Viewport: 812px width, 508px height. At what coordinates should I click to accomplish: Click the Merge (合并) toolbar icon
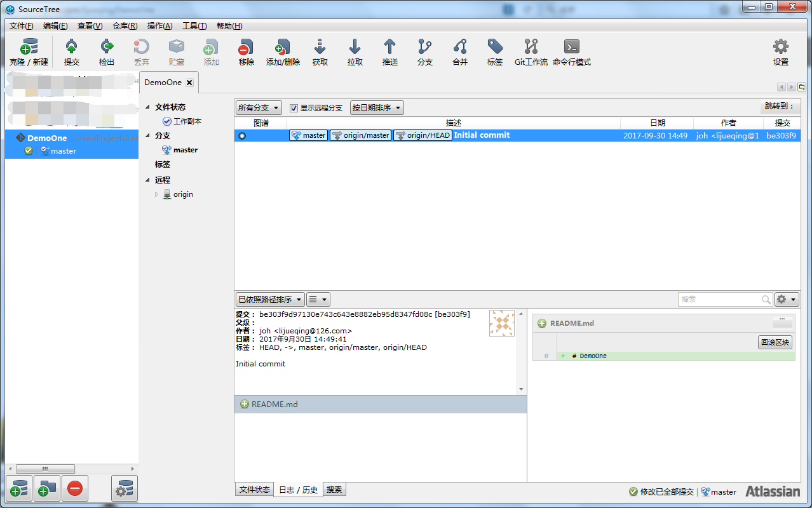tap(460, 51)
